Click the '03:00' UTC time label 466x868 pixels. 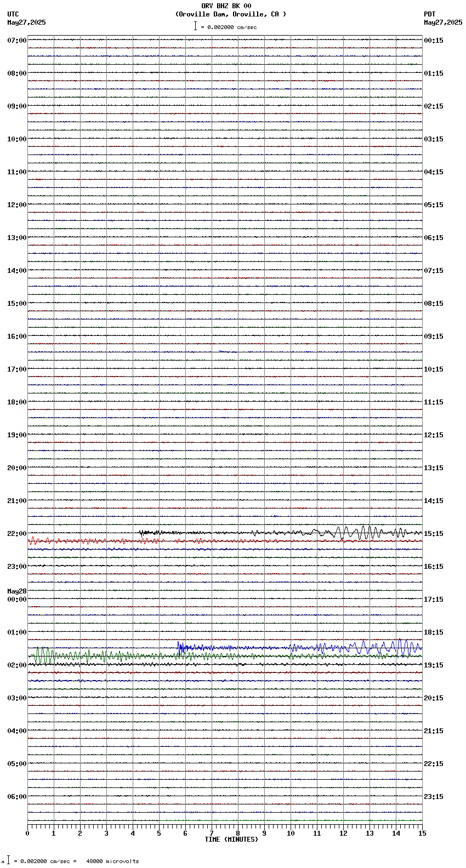(17, 698)
